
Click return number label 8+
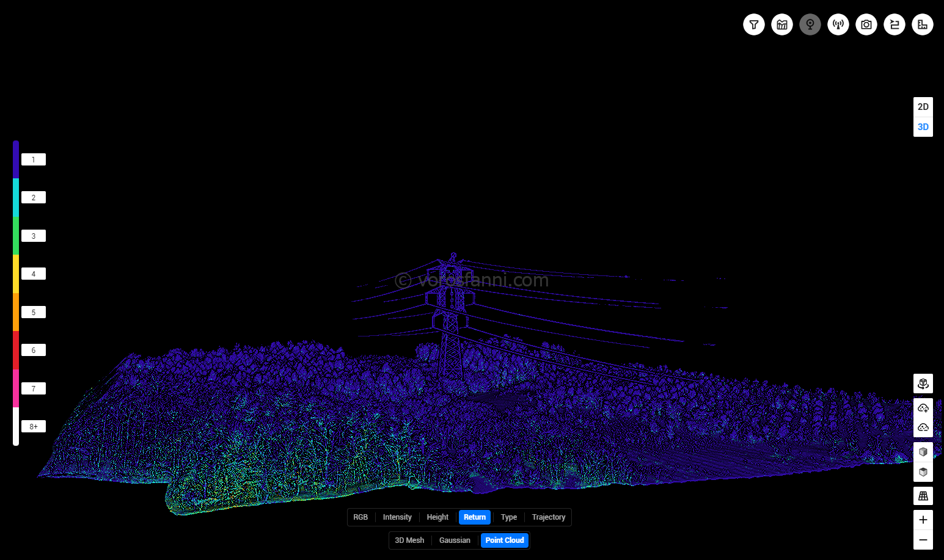pyautogui.click(x=34, y=427)
